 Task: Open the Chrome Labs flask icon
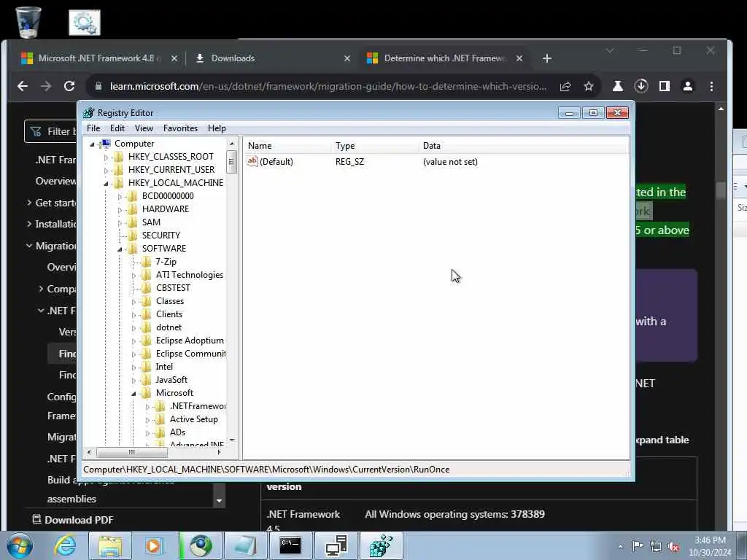pyautogui.click(x=618, y=86)
